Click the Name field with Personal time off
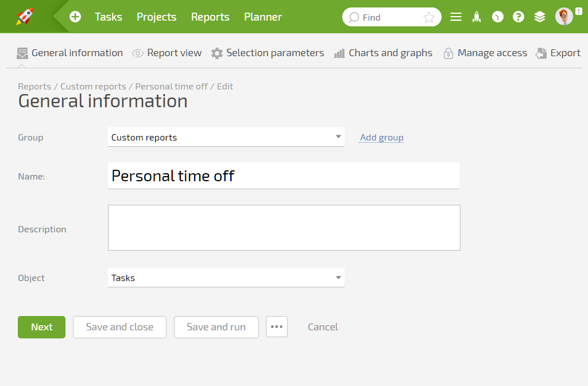 284,176
